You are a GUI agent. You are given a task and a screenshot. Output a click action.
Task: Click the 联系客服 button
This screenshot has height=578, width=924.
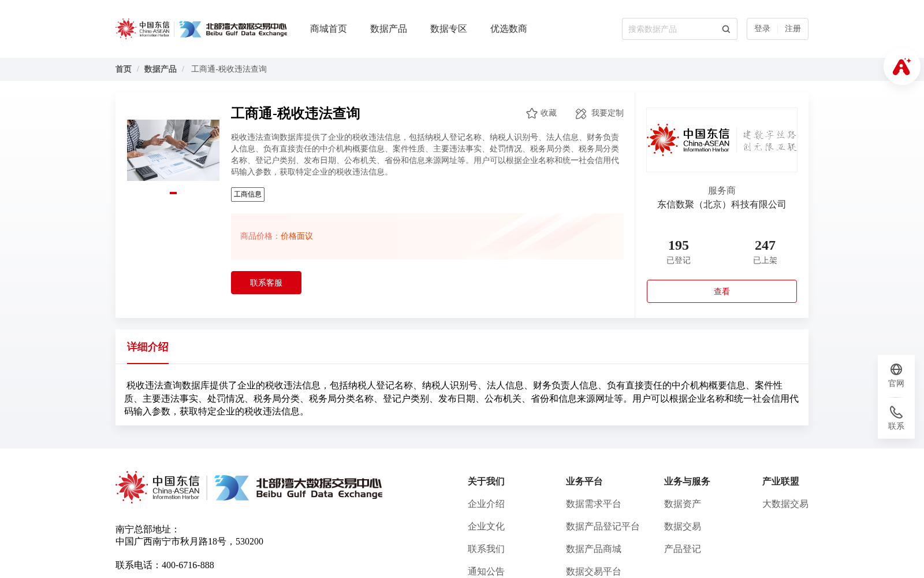pyautogui.click(x=266, y=283)
